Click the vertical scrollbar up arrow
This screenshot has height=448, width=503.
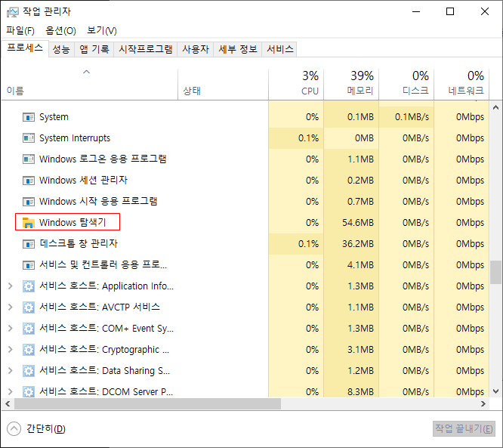pos(495,107)
